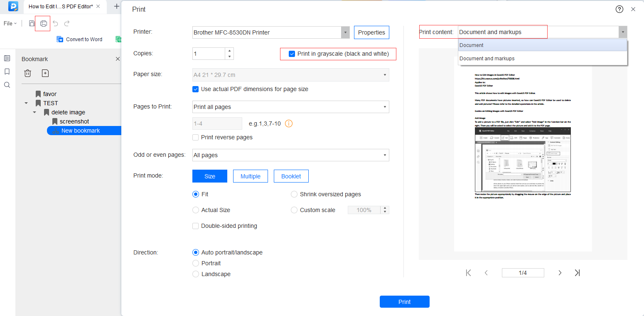Viewport: 644px width, 316px height.
Task: Open the Paper size dropdown
Action: pyautogui.click(x=291, y=75)
